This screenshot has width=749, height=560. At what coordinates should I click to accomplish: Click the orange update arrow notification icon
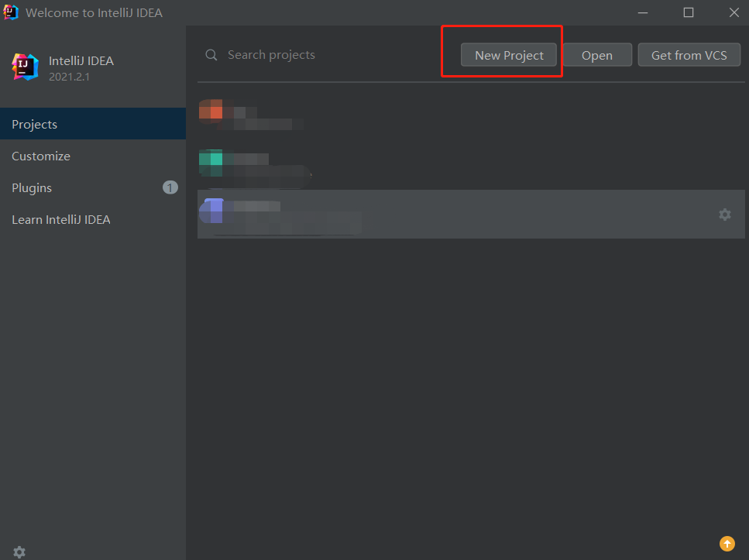point(727,544)
